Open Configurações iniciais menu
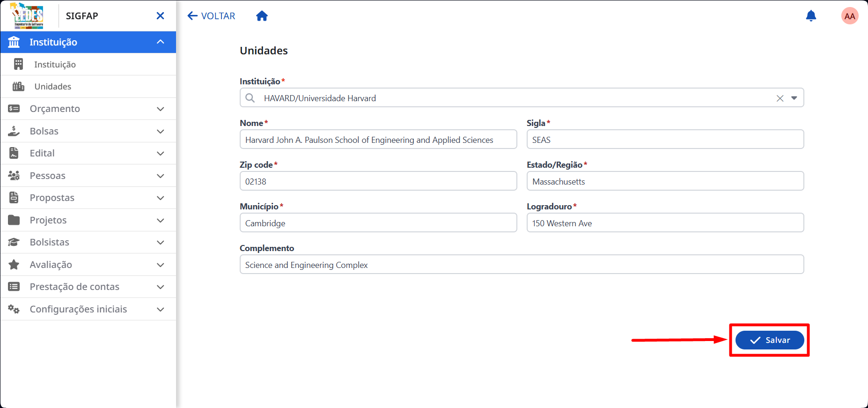 coord(88,309)
